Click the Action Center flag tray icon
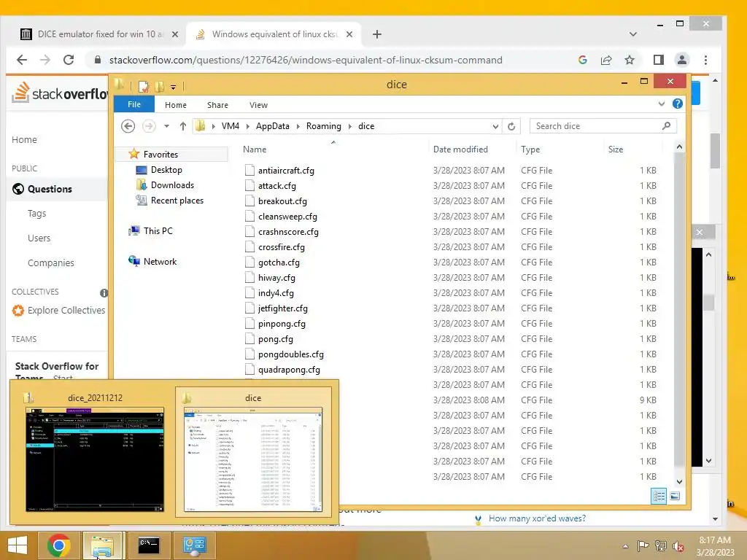Screen dimensions: 747x560 [643, 545]
